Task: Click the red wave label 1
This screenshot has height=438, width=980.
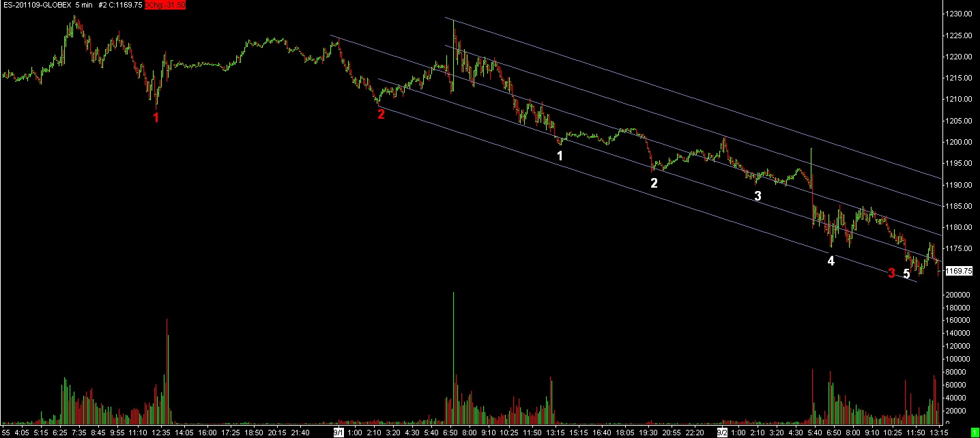Action: [x=156, y=117]
